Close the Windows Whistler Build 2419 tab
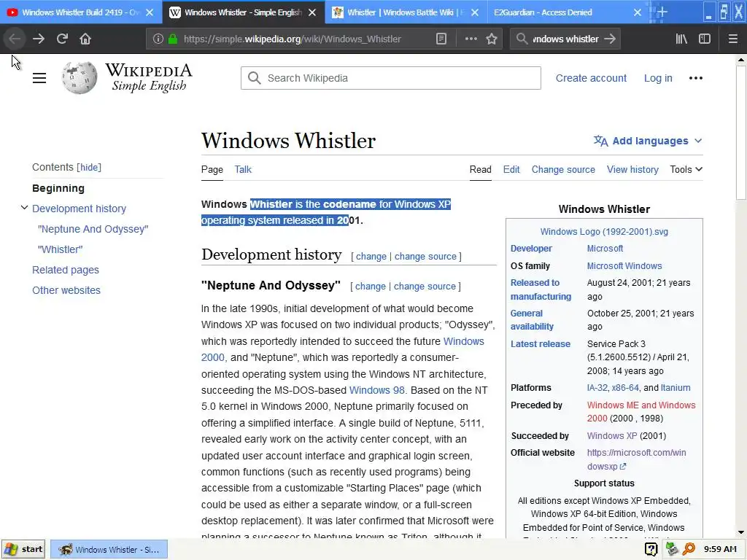This screenshot has height=560, width=747. (150, 12)
